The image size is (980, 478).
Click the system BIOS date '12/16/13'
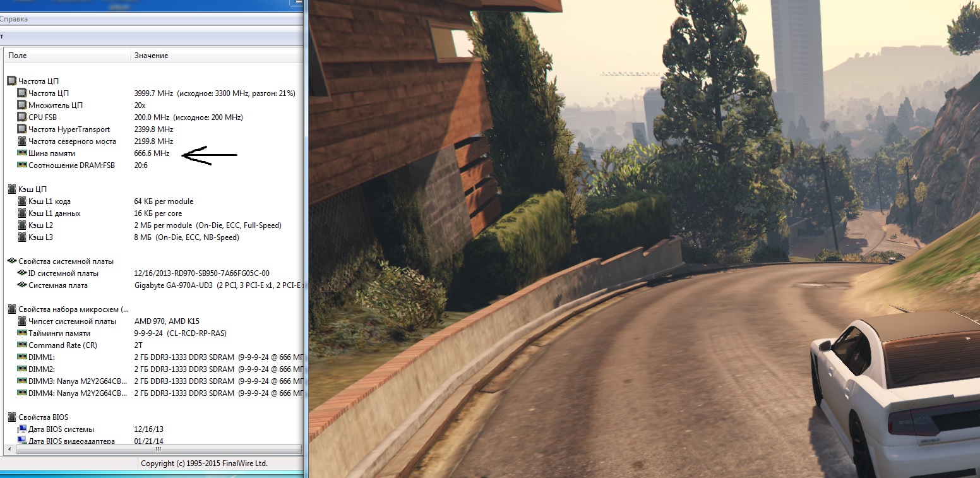(x=149, y=429)
